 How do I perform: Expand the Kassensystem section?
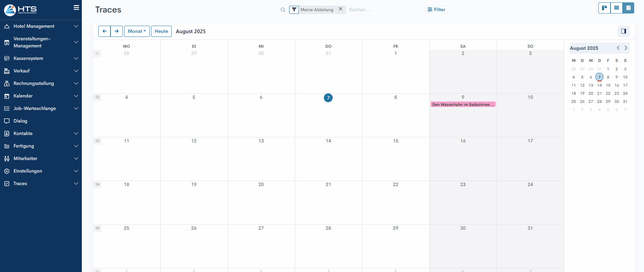click(41, 59)
